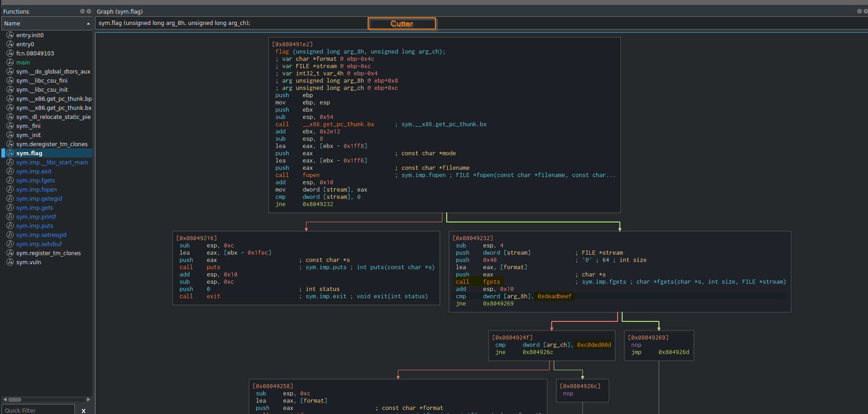Click the 'jmp 0x804926d' instruction
The height and width of the screenshot is (414, 868).
[660, 352]
